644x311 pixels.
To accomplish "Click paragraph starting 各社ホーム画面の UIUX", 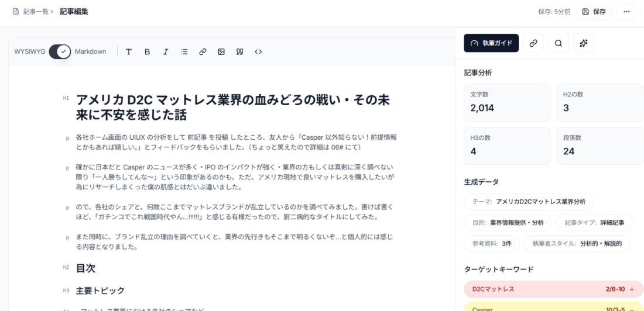I will tap(236, 142).
